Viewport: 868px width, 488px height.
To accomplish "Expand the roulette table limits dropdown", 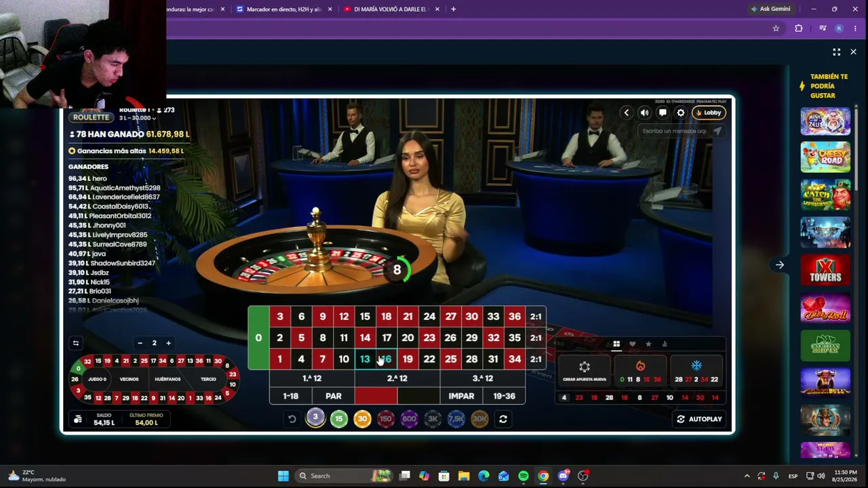I will point(137,118).
